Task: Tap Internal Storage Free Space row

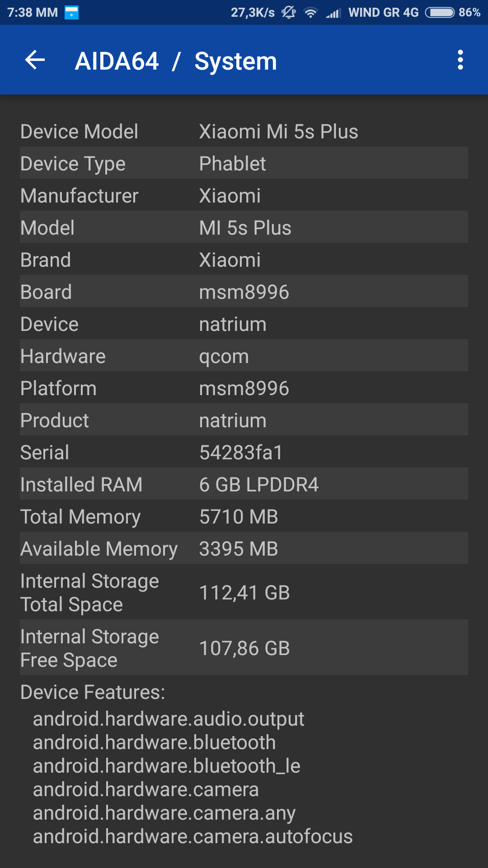Action: pos(244,648)
